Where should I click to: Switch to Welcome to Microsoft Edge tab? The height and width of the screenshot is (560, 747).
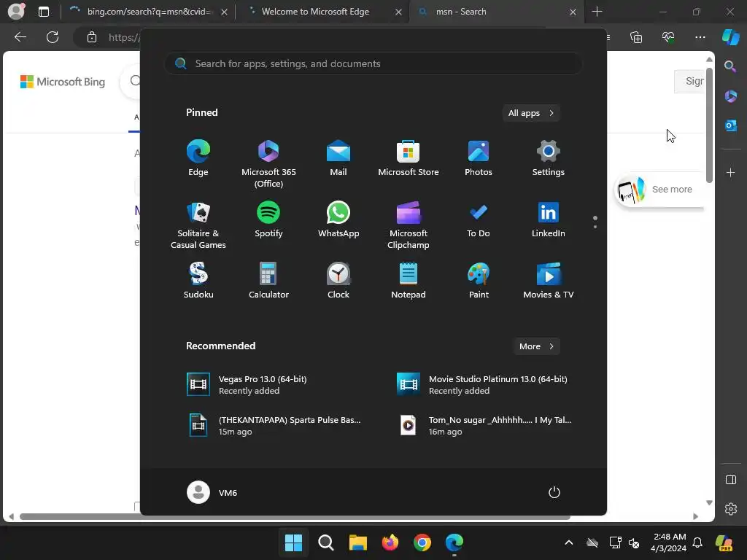pyautogui.click(x=315, y=12)
